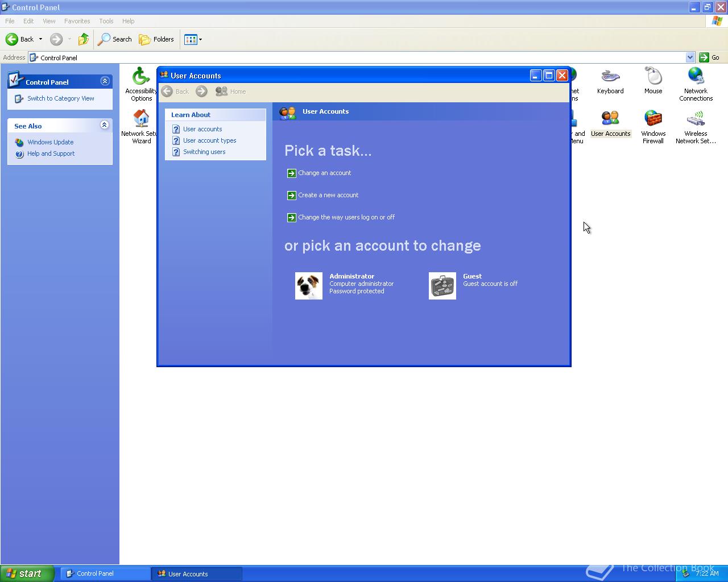This screenshot has width=728, height=582.
Task: Click the system tray clock
Action: (707, 573)
